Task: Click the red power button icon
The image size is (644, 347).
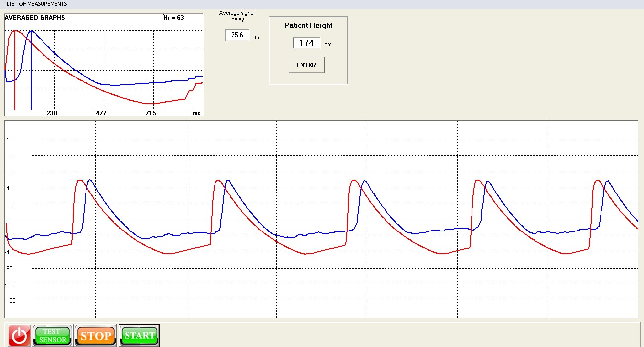Action: tap(20, 336)
